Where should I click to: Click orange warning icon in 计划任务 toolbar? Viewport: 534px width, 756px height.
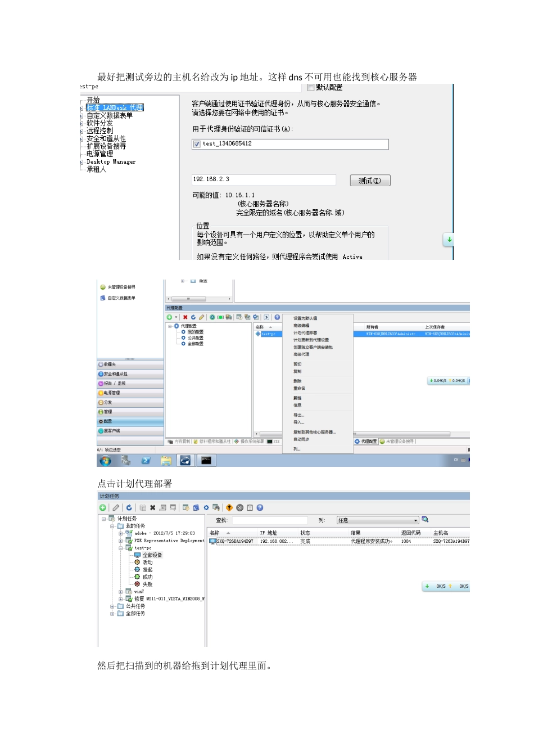[229, 507]
